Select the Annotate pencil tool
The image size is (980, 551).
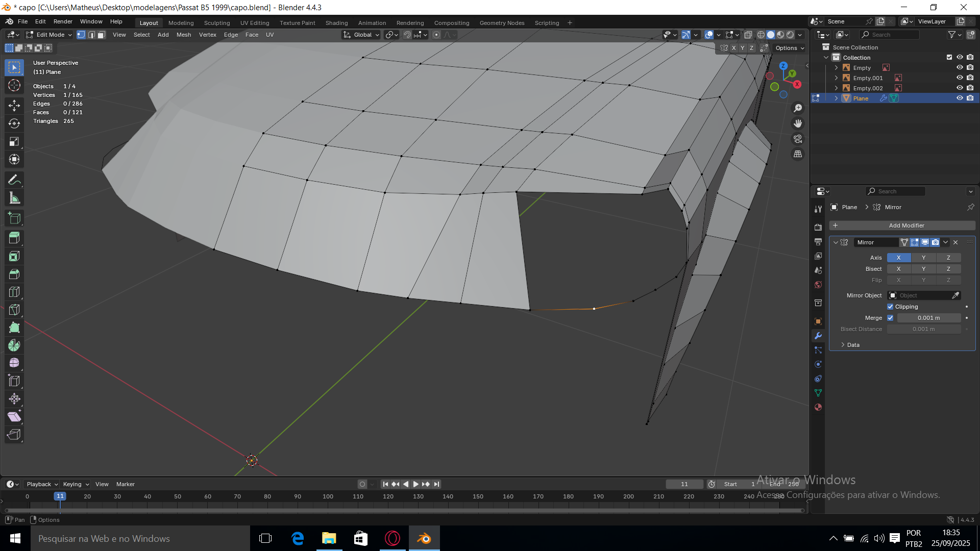point(14,180)
